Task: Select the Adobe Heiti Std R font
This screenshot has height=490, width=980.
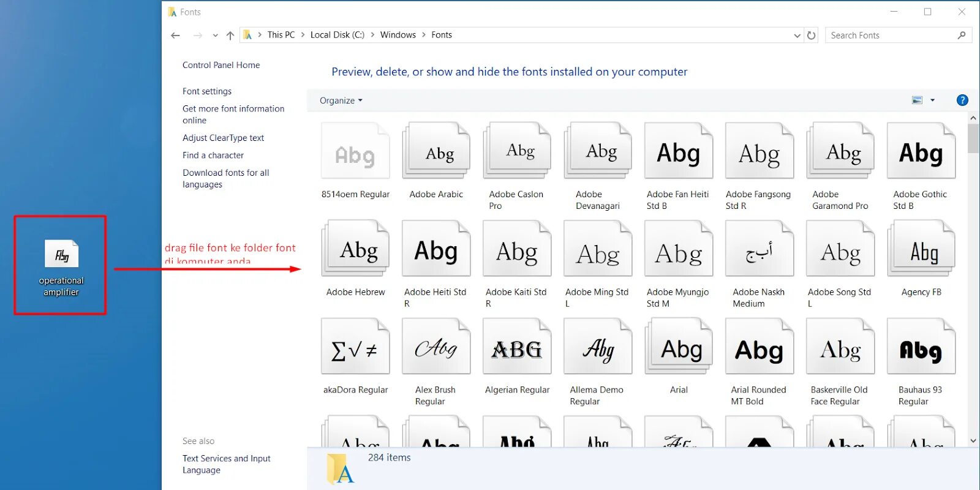Action: (436, 248)
